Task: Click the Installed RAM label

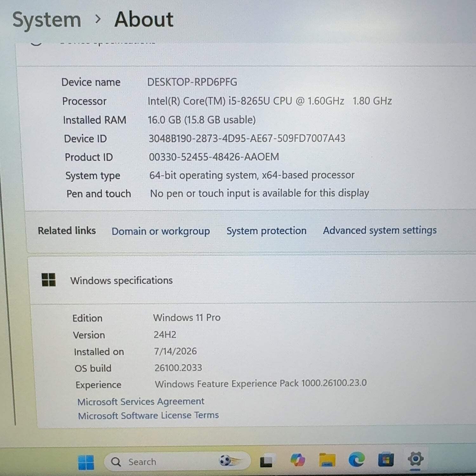Action: pyautogui.click(x=95, y=120)
